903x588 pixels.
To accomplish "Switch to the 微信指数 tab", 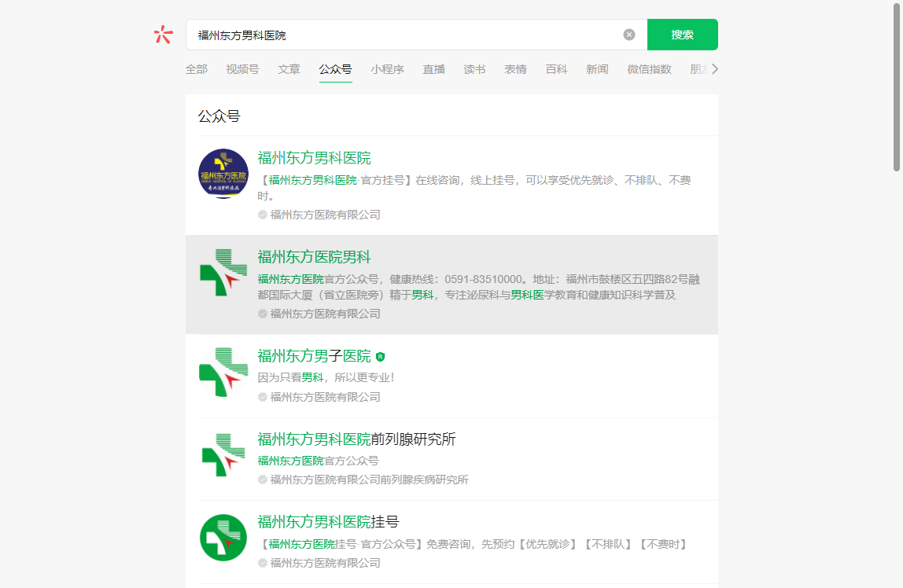I will [649, 70].
